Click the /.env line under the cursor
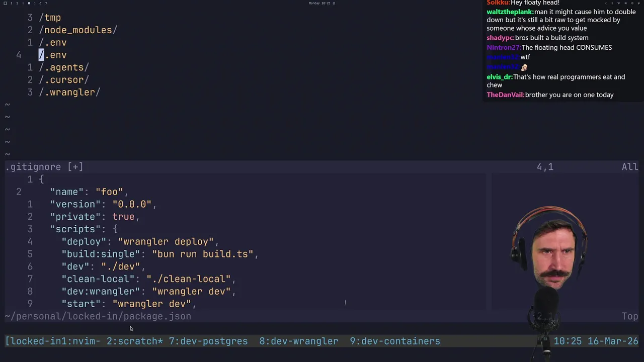The image size is (644, 362). [53, 55]
